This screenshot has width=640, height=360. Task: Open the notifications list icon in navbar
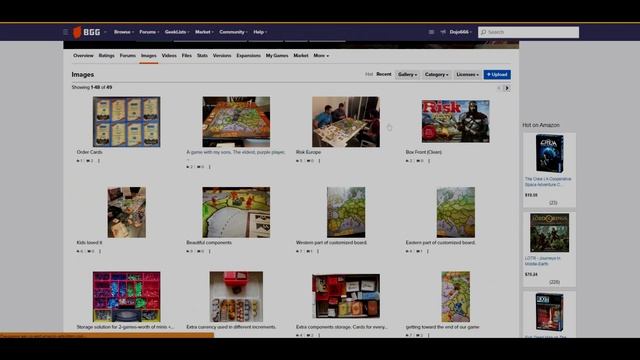tap(431, 32)
